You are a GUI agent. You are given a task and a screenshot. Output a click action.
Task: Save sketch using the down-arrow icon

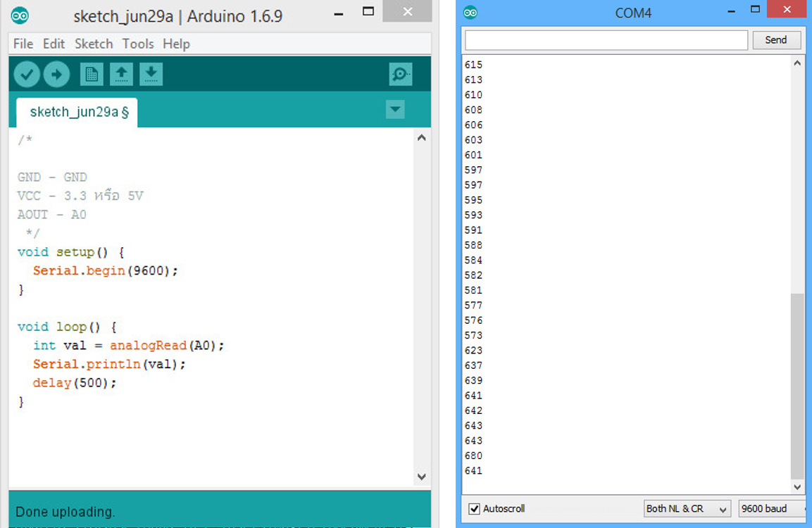(x=151, y=75)
